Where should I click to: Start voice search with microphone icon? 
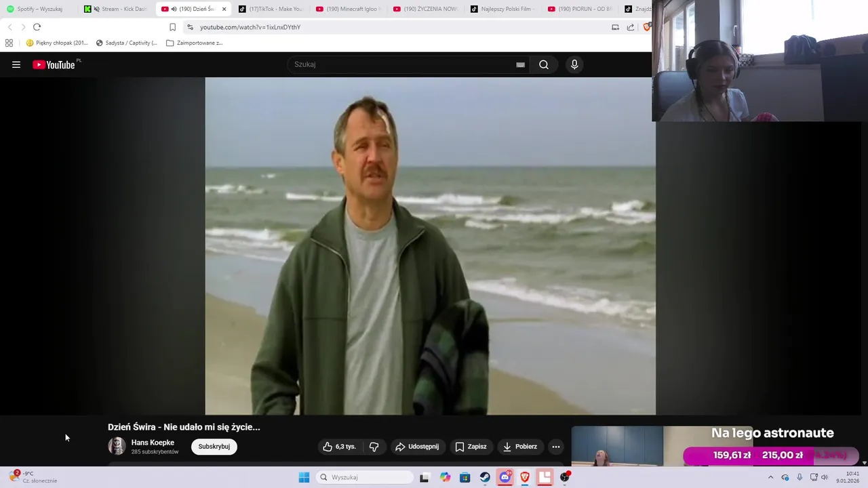pyautogui.click(x=574, y=64)
